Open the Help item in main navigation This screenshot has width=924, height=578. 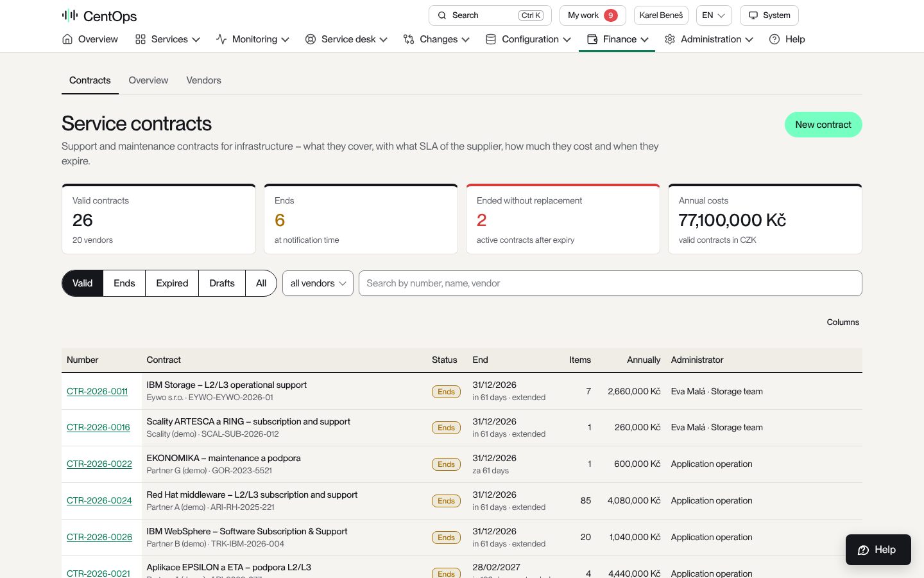(787, 39)
